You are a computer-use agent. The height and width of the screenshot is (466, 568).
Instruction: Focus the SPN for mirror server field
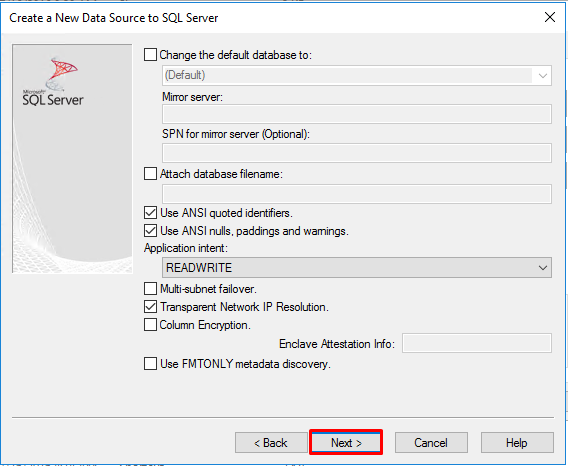pos(357,153)
